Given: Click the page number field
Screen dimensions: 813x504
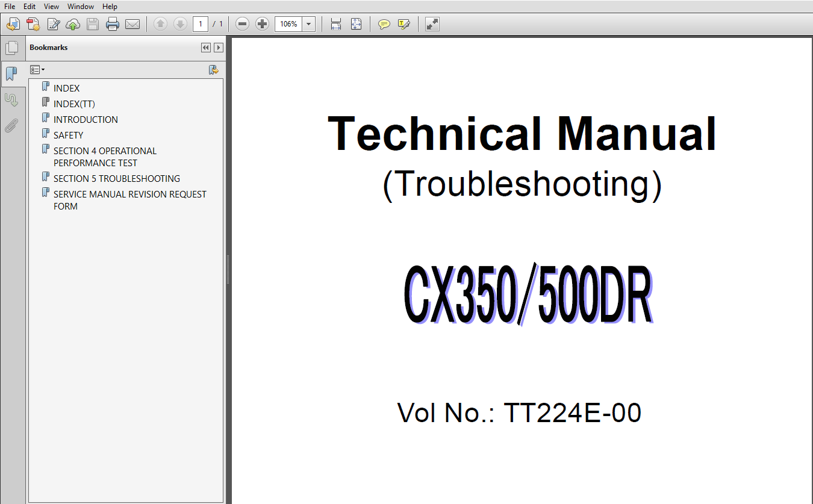Looking at the screenshot, I should click(x=201, y=24).
